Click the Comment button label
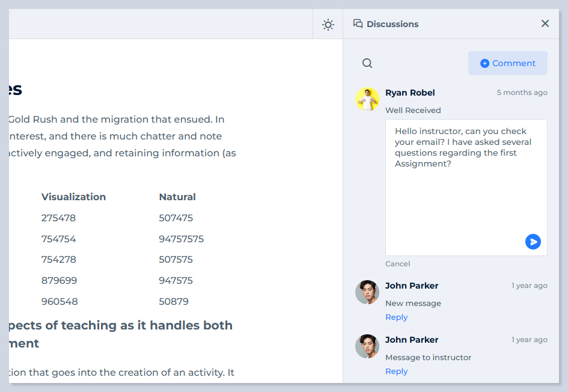Viewport: 568px width, 392px height. pos(513,64)
